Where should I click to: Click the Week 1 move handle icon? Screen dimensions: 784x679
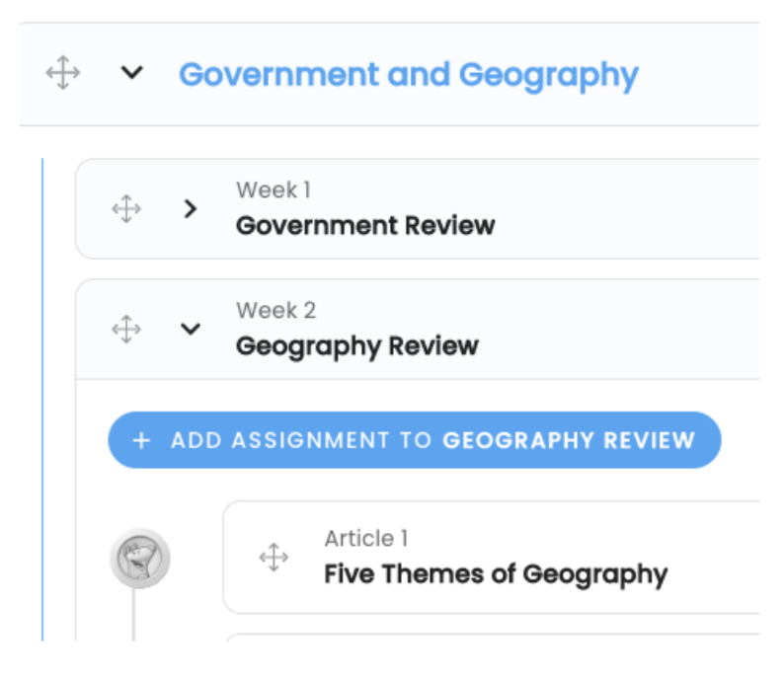click(x=126, y=209)
